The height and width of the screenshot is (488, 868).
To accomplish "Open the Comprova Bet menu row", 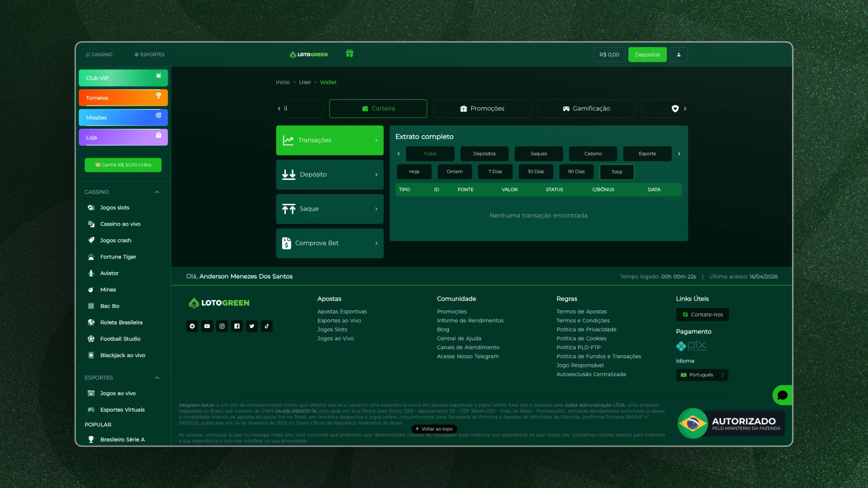I will (x=330, y=243).
